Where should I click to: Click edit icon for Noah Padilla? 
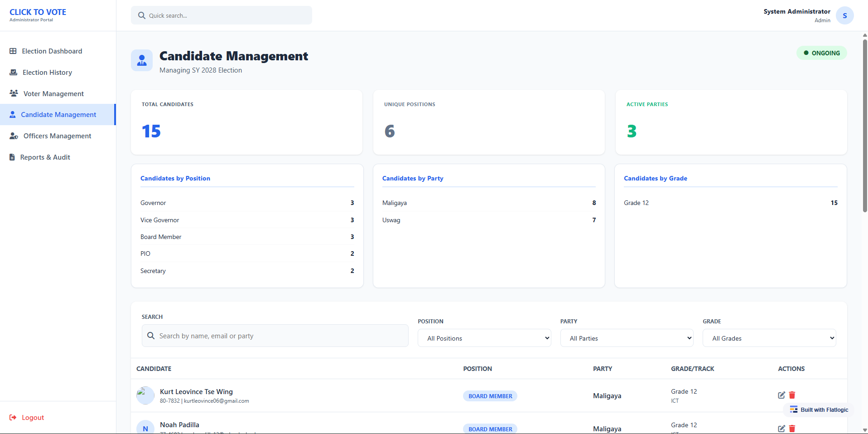coord(781,429)
